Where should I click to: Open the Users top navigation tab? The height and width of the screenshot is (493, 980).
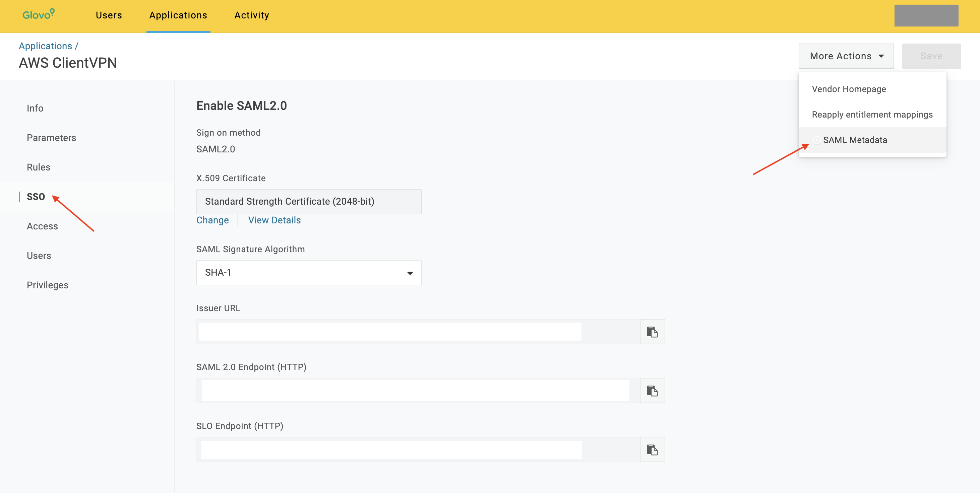(109, 15)
